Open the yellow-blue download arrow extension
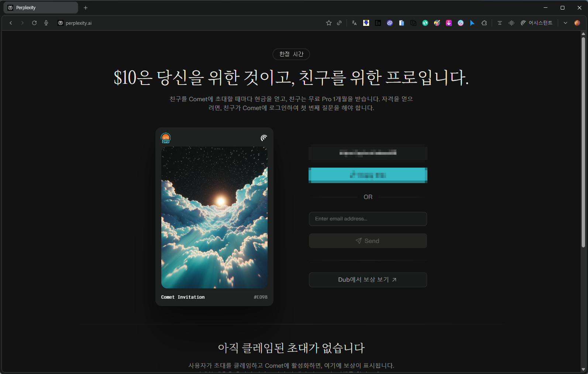The width and height of the screenshot is (588, 374). tap(366, 23)
